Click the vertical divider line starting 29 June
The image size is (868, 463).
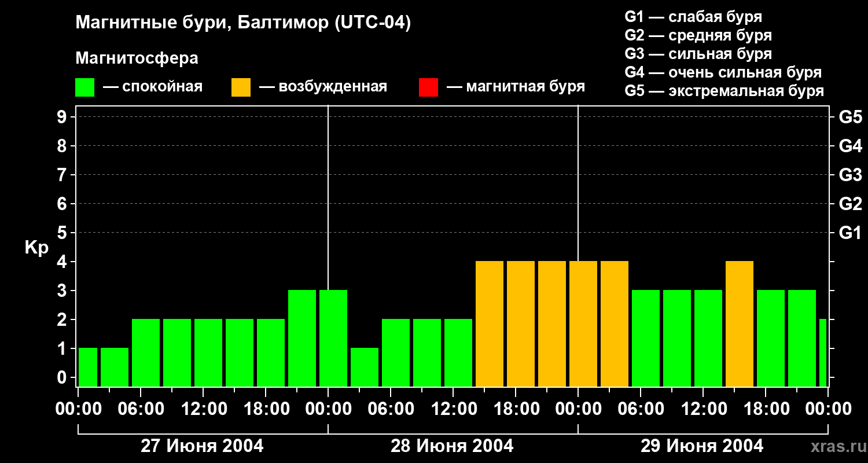[578, 183]
